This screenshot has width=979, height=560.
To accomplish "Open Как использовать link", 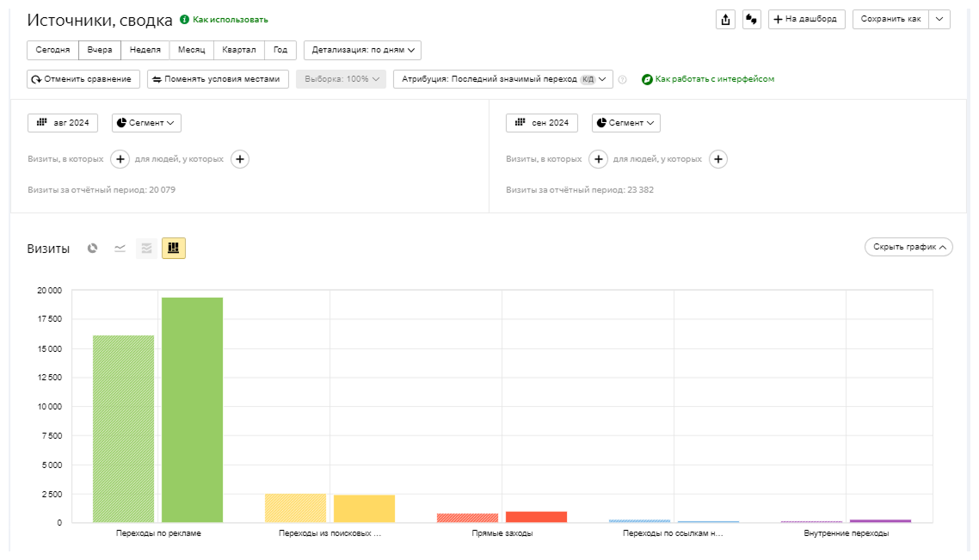I will coord(231,19).
